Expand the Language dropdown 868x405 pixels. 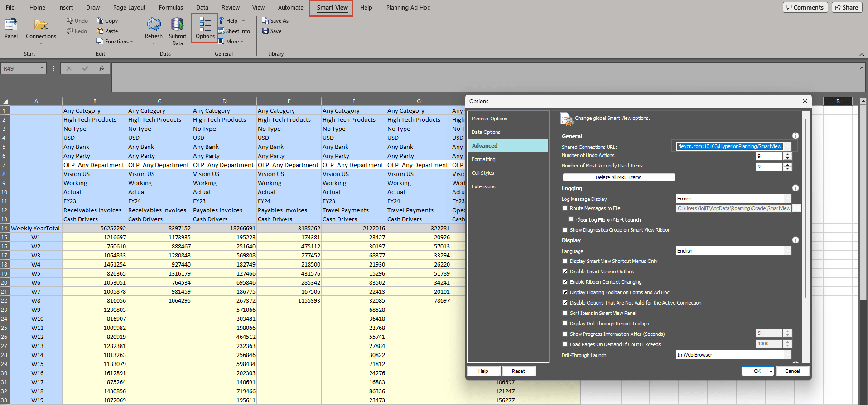tap(788, 251)
